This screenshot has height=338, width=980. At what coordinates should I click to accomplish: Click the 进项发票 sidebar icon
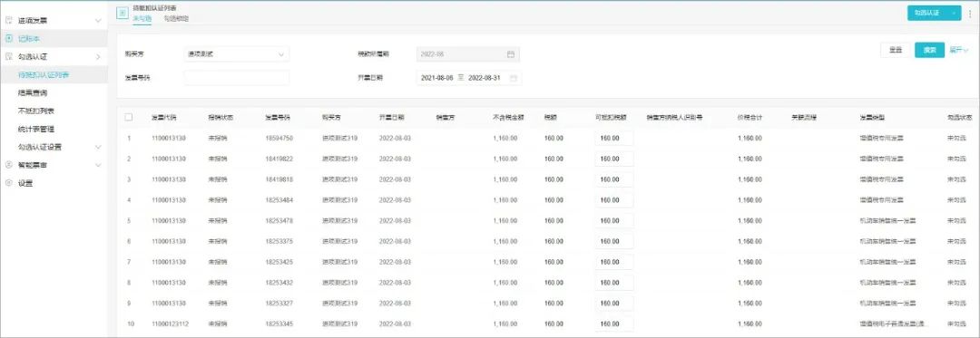click(9, 21)
